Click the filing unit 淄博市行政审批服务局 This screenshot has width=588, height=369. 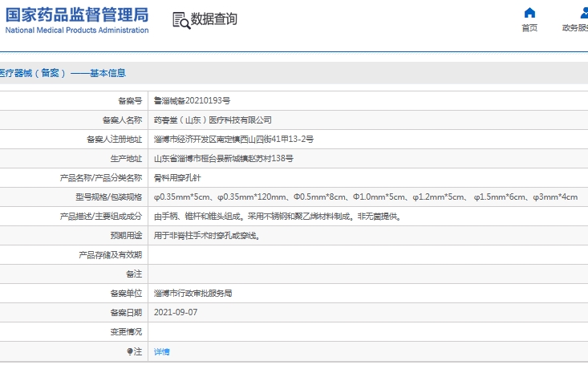click(x=193, y=294)
